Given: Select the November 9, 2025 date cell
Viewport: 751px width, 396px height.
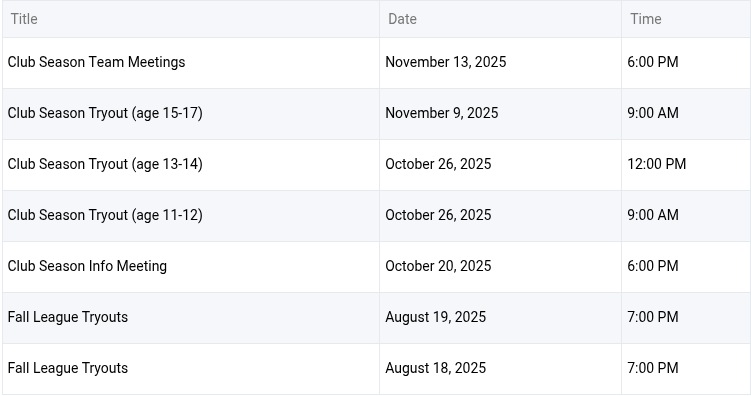Looking at the screenshot, I should coord(442,113).
